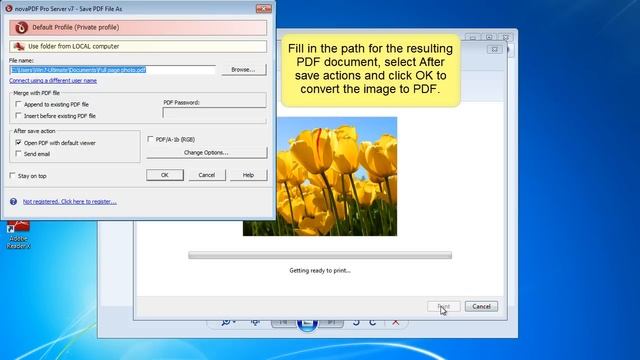Click the novaPDF logo beside Default Profile
Image resolution: width=640 pixels, height=360 pixels.
click(21, 28)
